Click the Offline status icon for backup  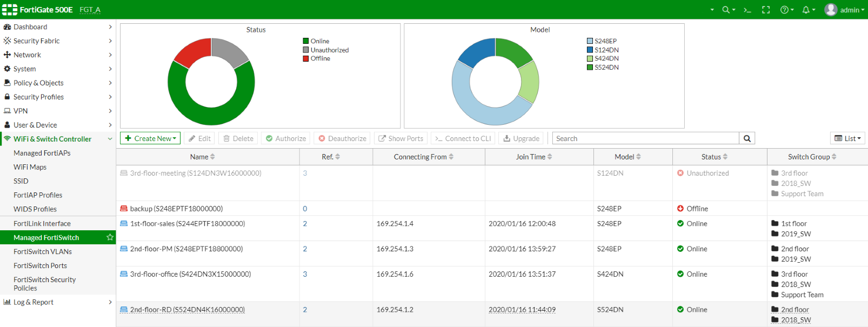(x=680, y=209)
